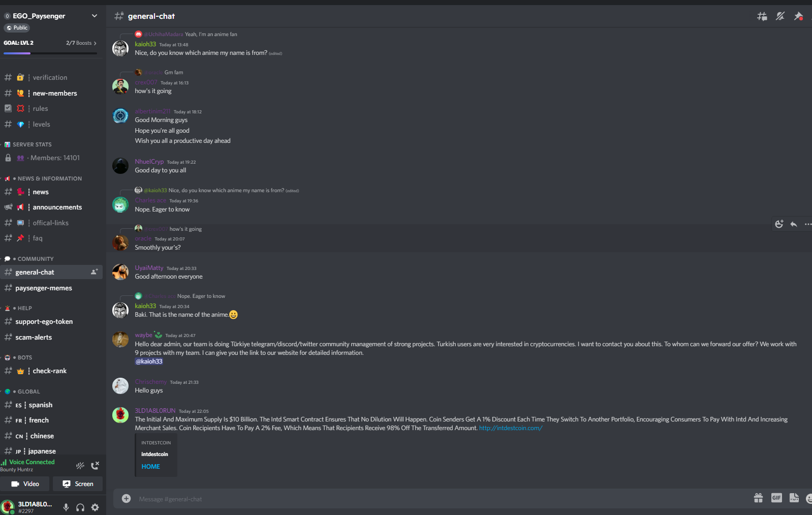812x515 pixels.
Task: Click the server boost progress bar
Action: [50, 53]
